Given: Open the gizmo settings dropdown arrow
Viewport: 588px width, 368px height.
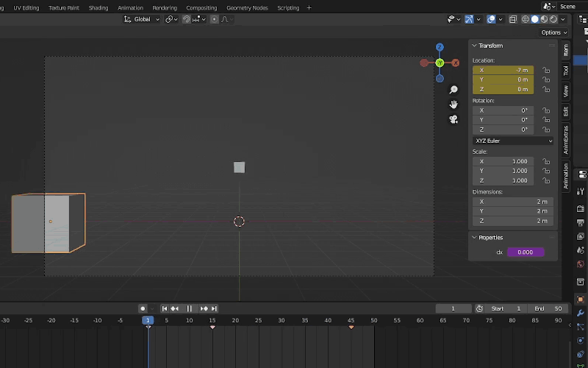Looking at the screenshot, I should [x=478, y=19].
